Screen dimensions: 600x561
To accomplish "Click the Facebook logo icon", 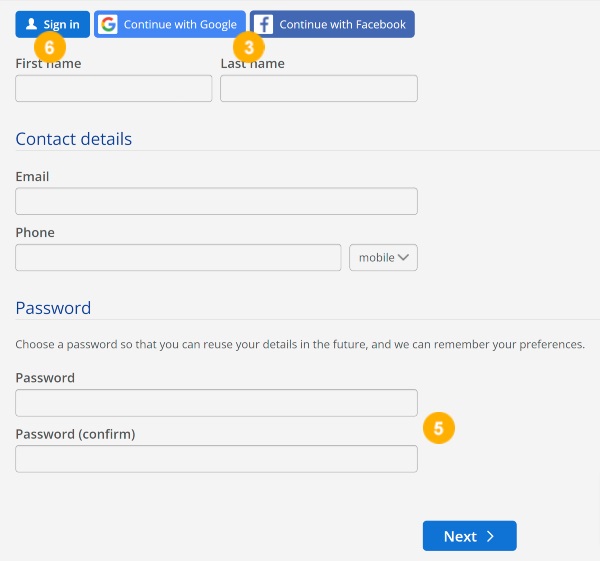I will (x=264, y=24).
